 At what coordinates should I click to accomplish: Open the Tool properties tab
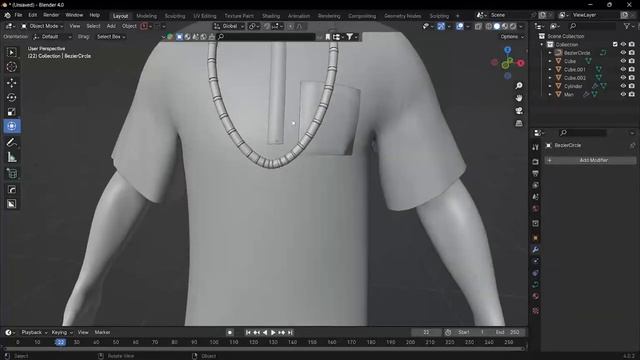tap(536, 147)
